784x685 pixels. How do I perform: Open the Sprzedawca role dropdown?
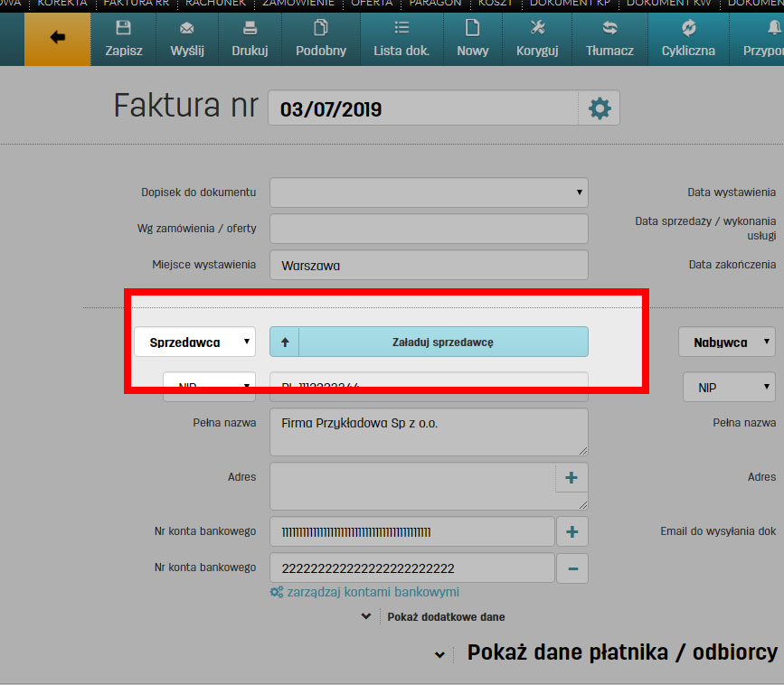pos(194,342)
